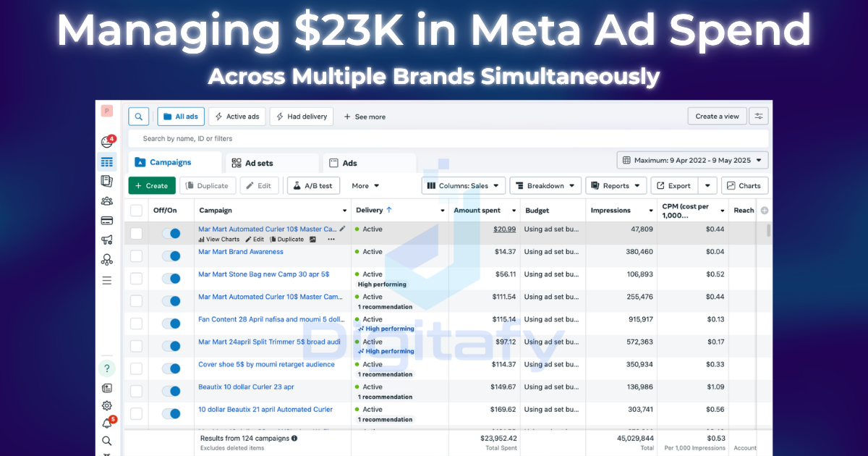868x456 pixels.
Task: Click View Charts under first campaign
Action: pos(219,240)
